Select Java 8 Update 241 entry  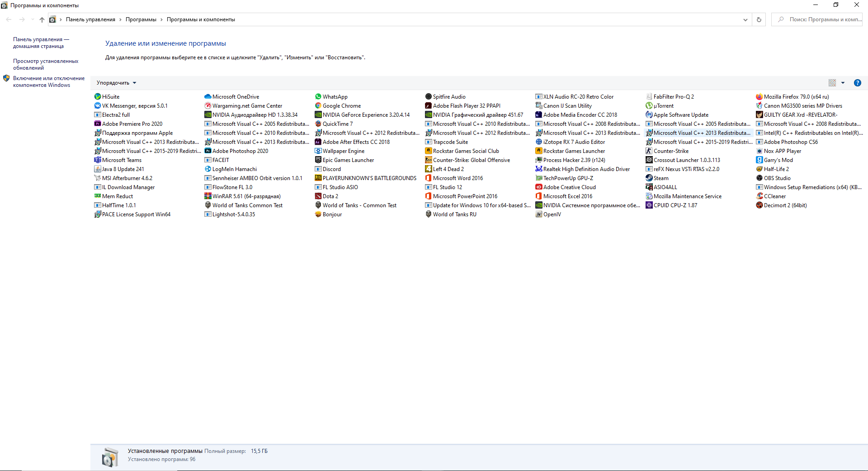[119, 169]
